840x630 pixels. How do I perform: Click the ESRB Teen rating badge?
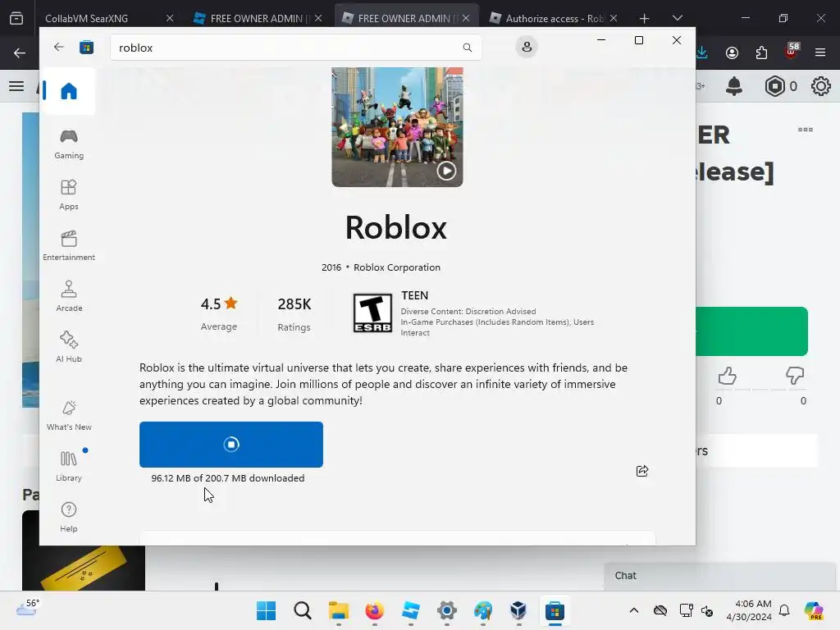pos(372,313)
